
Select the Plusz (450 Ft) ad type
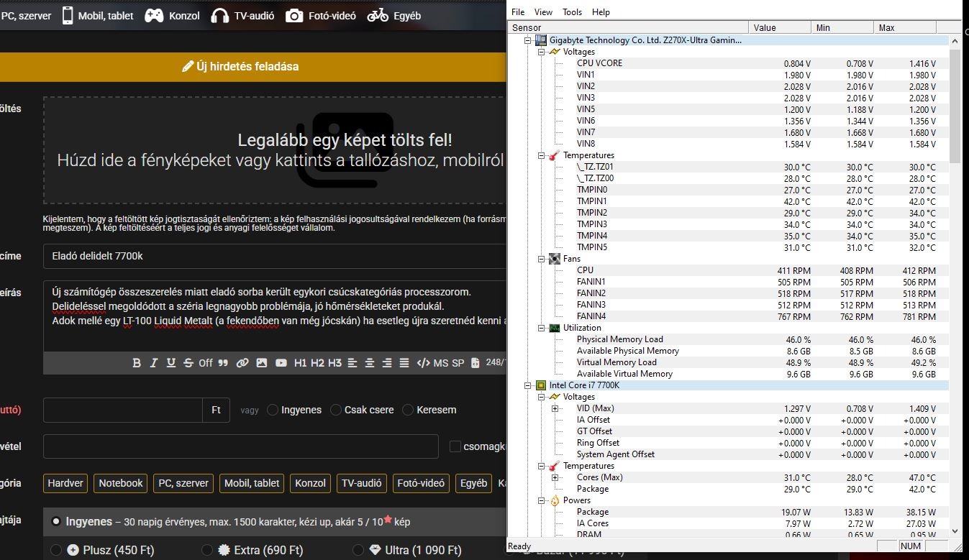(x=56, y=550)
